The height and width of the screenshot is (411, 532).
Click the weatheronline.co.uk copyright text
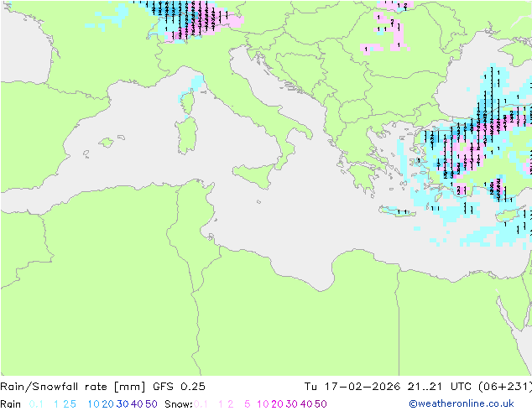click(x=462, y=403)
